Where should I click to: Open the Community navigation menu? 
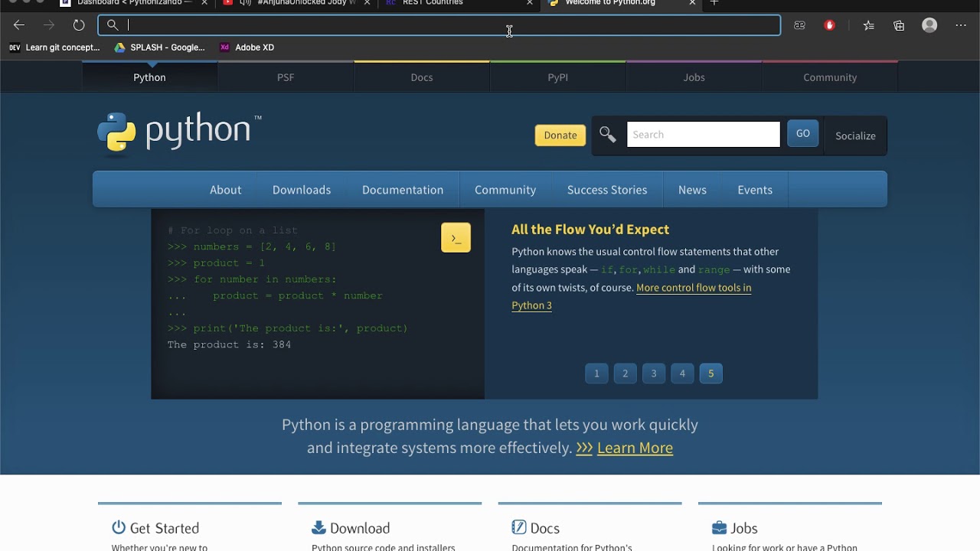tap(505, 190)
